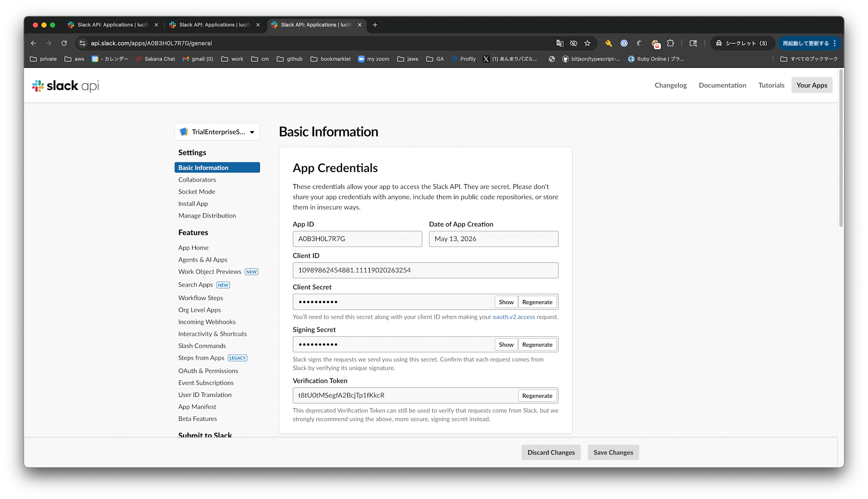Click the tab search icon in toolbar
Image resolution: width=868 pixels, height=499 pixels.
(693, 43)
